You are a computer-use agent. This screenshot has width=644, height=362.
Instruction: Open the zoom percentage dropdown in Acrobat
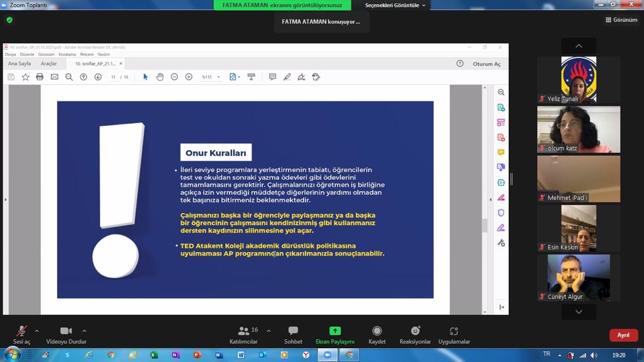pyautogui.click(x=218, y=77)
